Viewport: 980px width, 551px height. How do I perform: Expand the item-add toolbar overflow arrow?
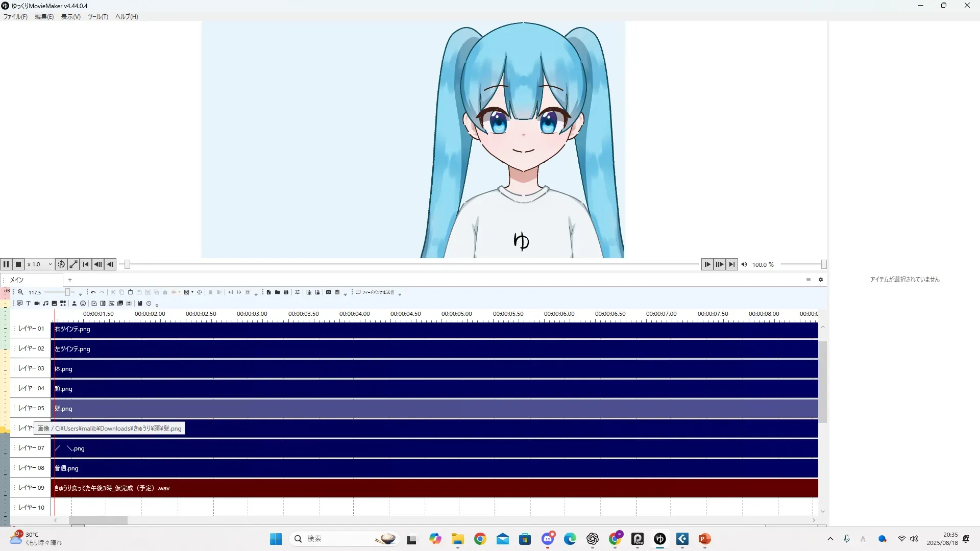tap(157, 305)
